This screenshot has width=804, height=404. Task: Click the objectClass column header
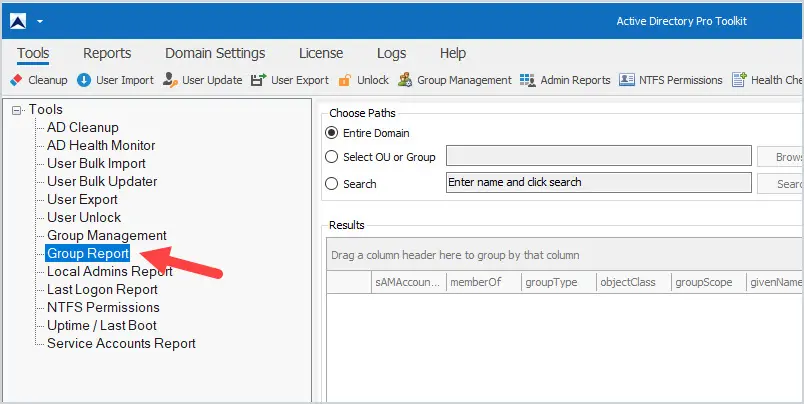point(633,282)
